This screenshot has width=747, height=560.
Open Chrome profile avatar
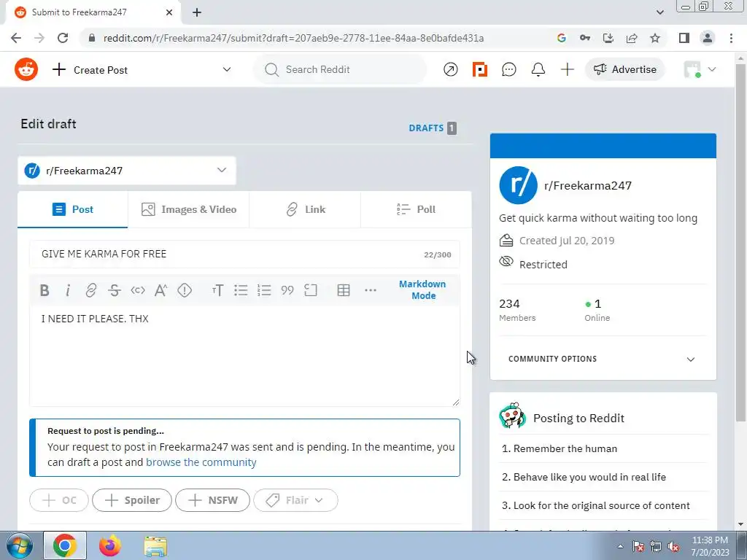coord(708,38)
